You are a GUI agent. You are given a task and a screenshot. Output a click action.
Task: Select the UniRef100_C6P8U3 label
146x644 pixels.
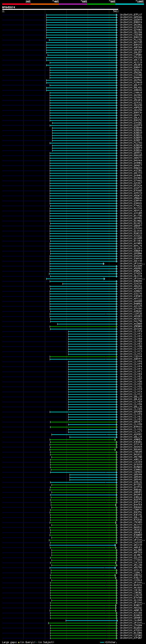point(131,472)
